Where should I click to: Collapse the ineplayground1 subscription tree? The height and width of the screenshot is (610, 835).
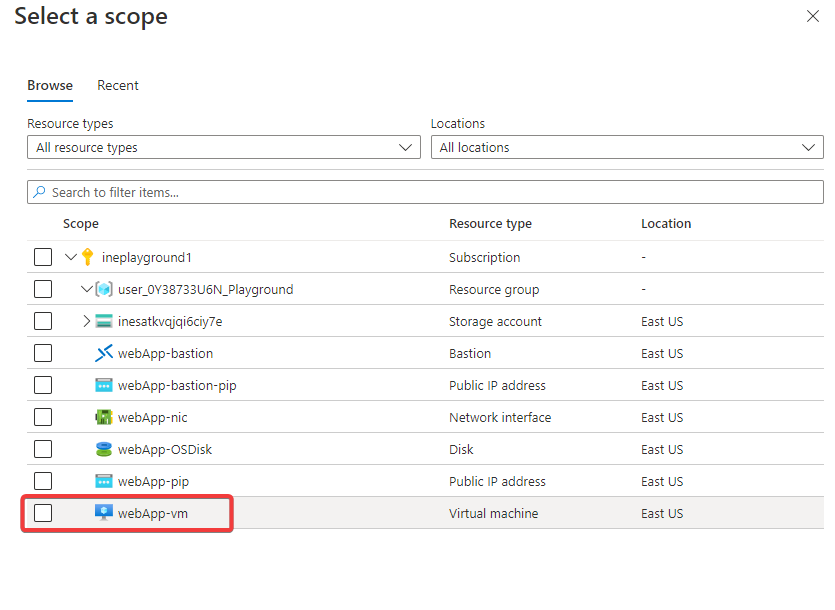coord(71,257)
